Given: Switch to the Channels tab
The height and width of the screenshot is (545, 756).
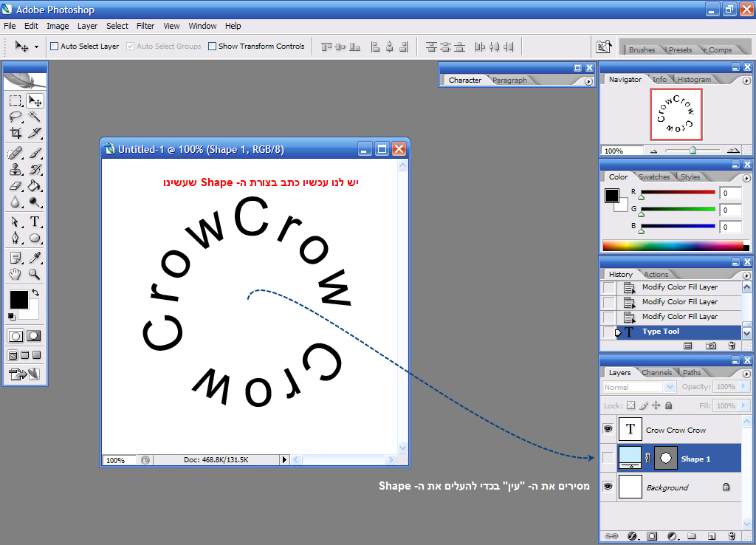Looking at the screenshot, I should [x=656, y=373].
